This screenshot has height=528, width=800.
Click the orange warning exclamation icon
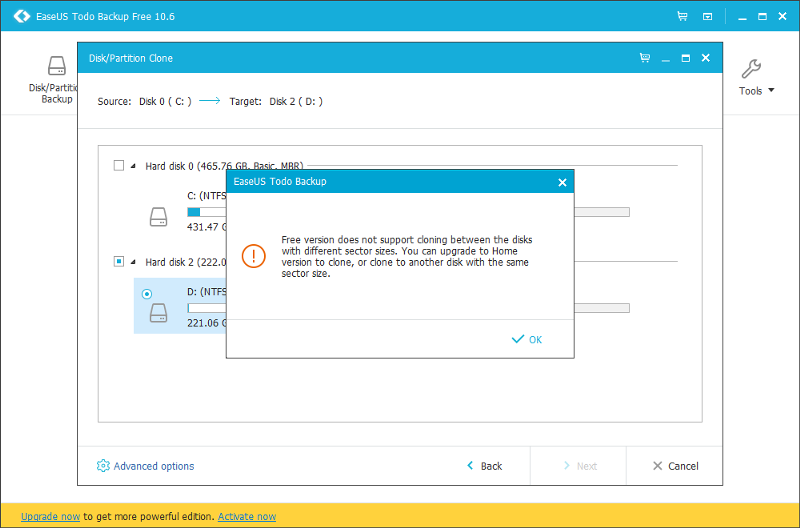click(254, 256)
